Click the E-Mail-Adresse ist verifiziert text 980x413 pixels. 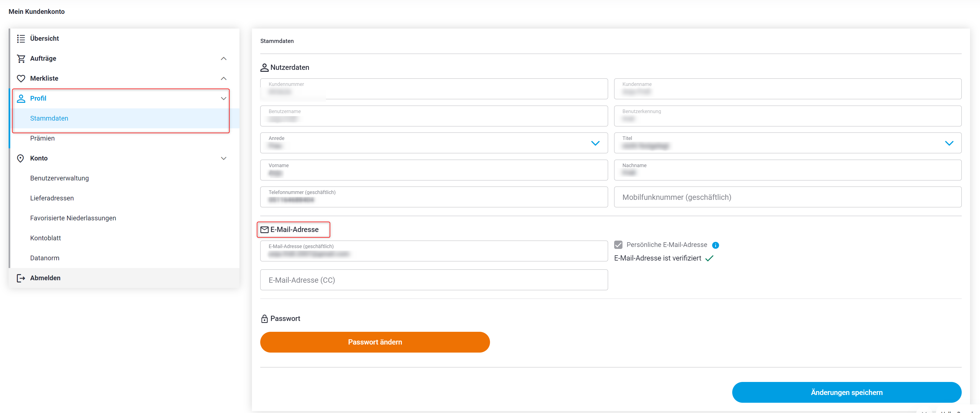tap(657, 258)
